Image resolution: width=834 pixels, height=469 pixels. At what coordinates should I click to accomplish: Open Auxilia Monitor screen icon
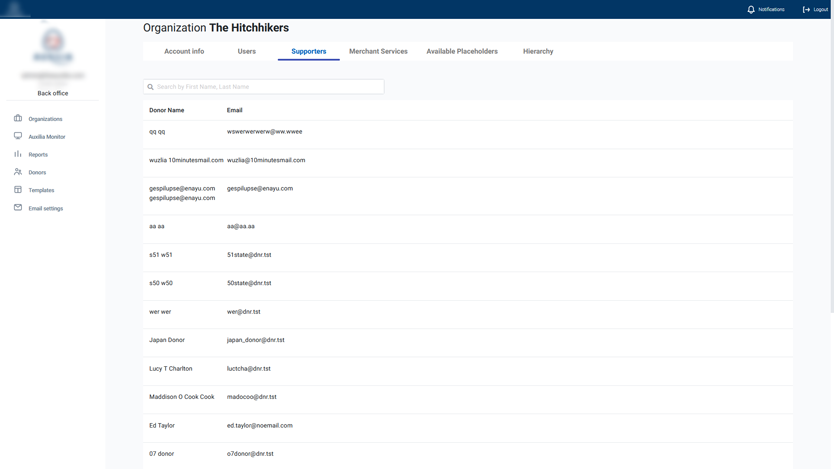tap(18, 136)
